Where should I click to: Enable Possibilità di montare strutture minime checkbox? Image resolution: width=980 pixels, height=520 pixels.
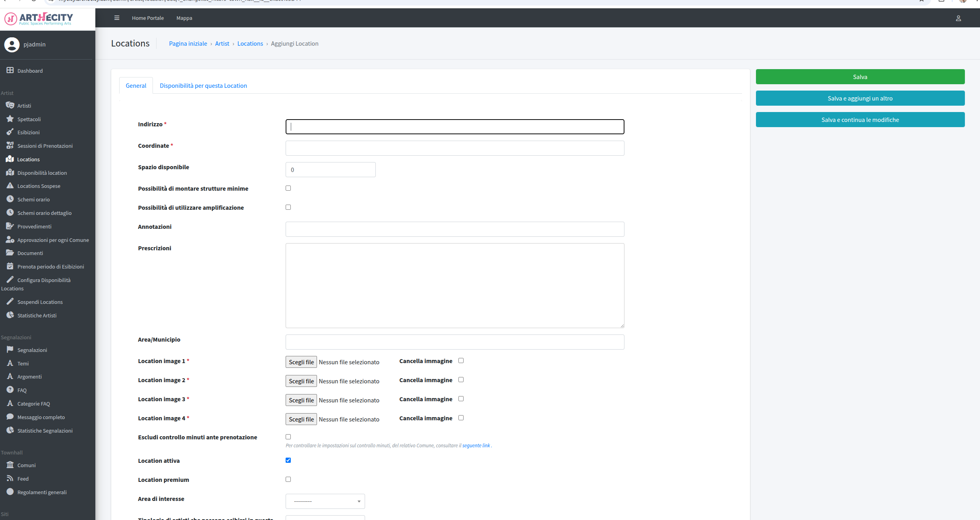click(x=288, y=188)
